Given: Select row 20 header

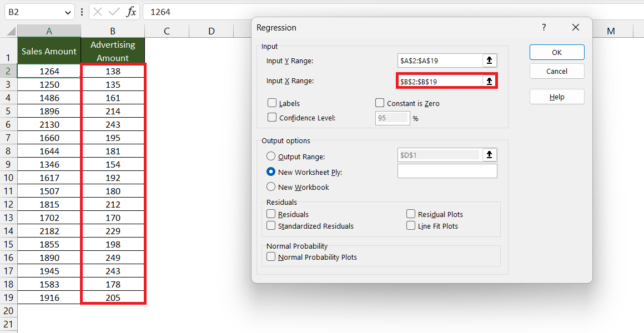Looking at the screenshot, I should [x=9, y=311].
